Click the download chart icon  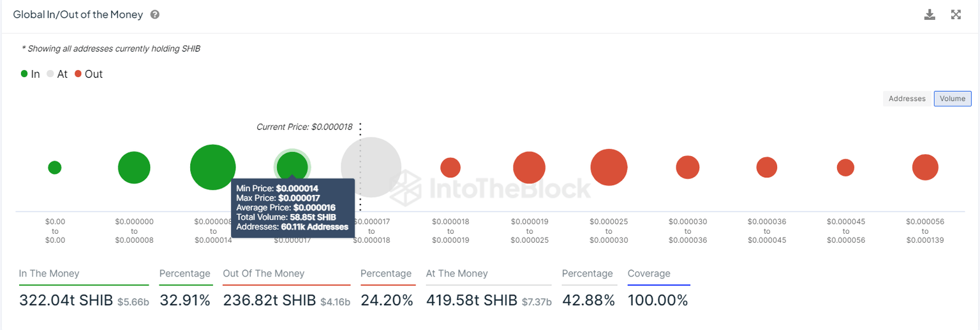coord(930,15)
